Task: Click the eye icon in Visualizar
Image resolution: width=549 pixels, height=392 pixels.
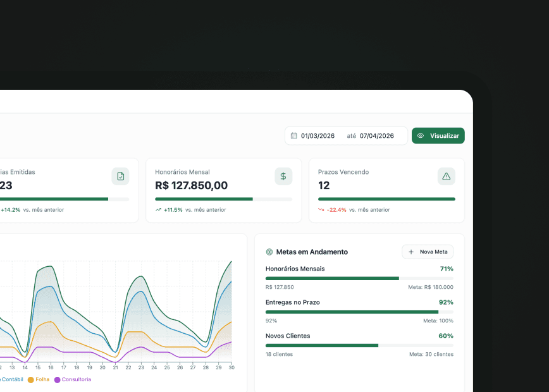Action: pyautogui.click(x=421, y=136)
